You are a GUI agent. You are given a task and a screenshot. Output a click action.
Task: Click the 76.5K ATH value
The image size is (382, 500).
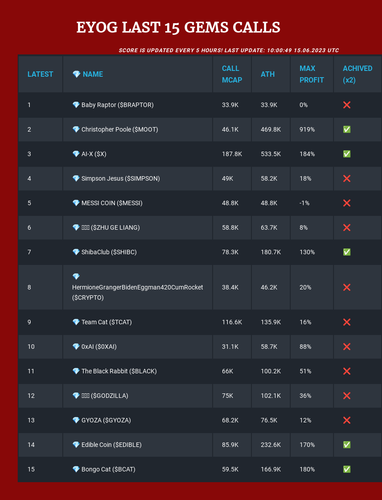tap(269, 420)
